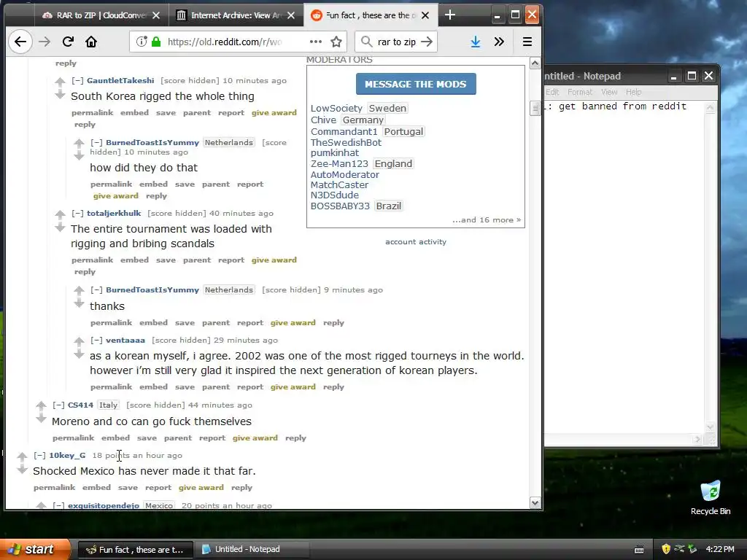Collapse BurnedToastIsYummy's 'how did they' comment
The image size is (747, 560).
(97, 142)
